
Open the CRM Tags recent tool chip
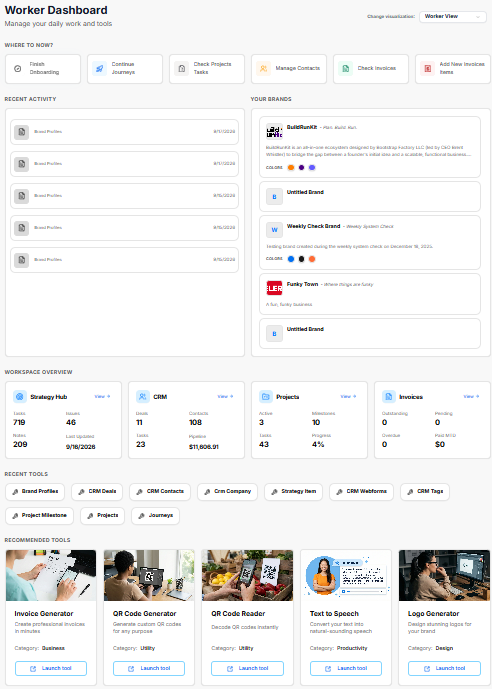425,492
